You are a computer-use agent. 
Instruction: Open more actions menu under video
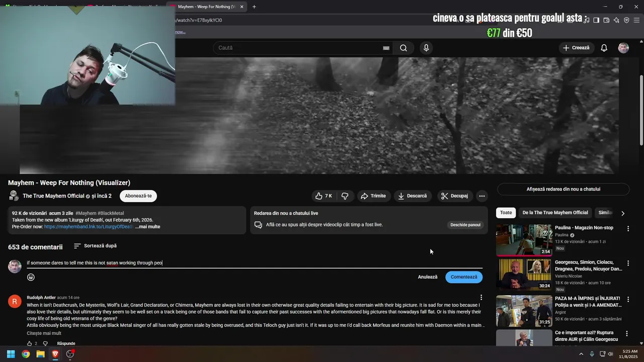(x=482, y=196)
